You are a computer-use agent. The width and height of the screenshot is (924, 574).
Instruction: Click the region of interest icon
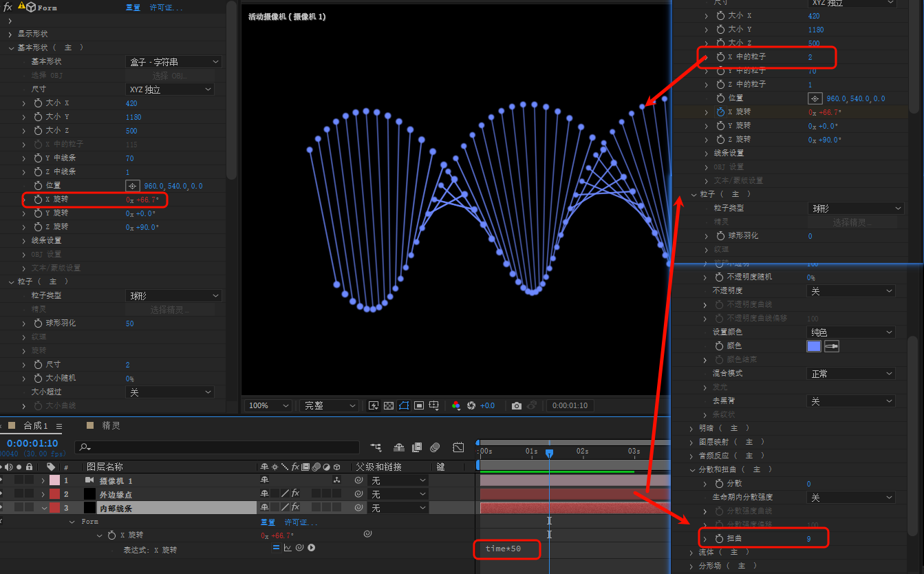[x=419, y=405]
